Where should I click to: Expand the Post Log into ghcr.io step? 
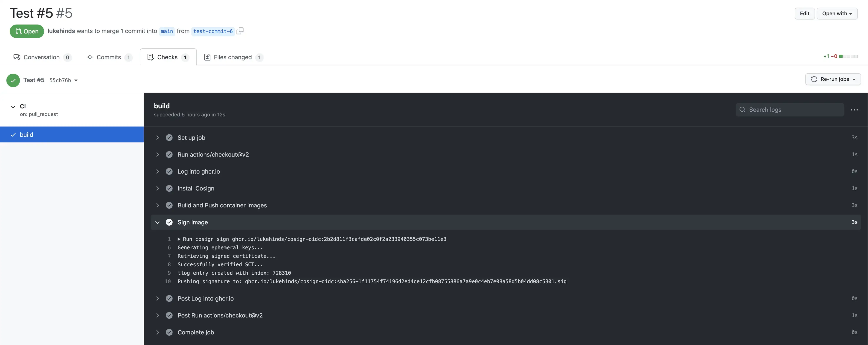[157, 299]
